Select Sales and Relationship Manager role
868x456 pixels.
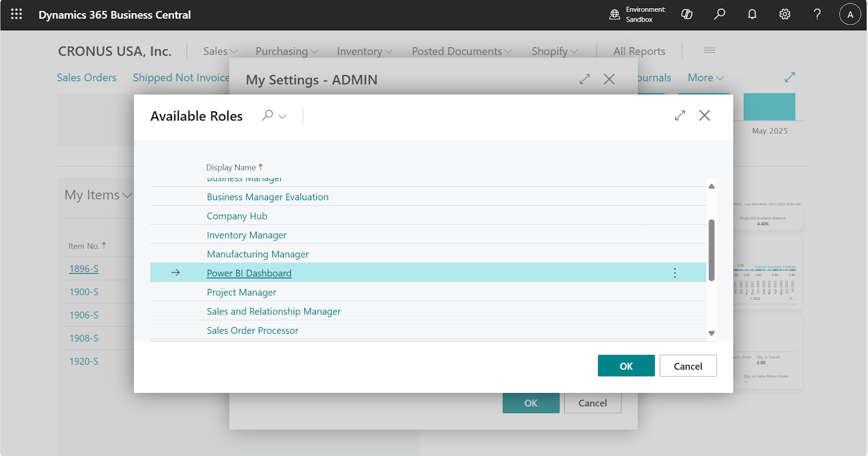(274, 311)
